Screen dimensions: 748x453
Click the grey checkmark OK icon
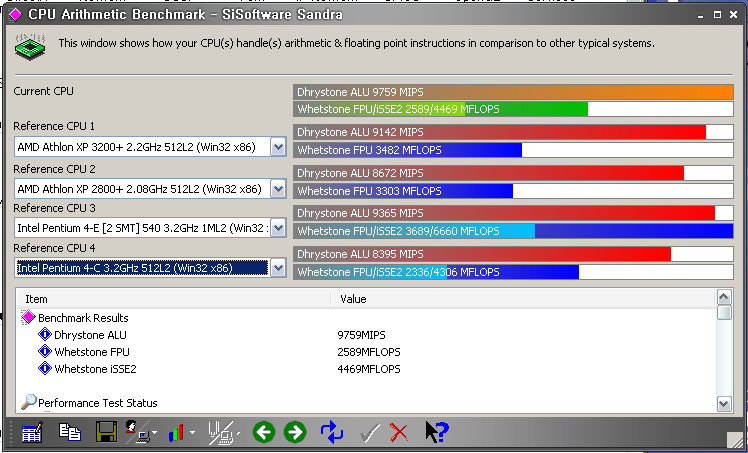coord(369,433)
